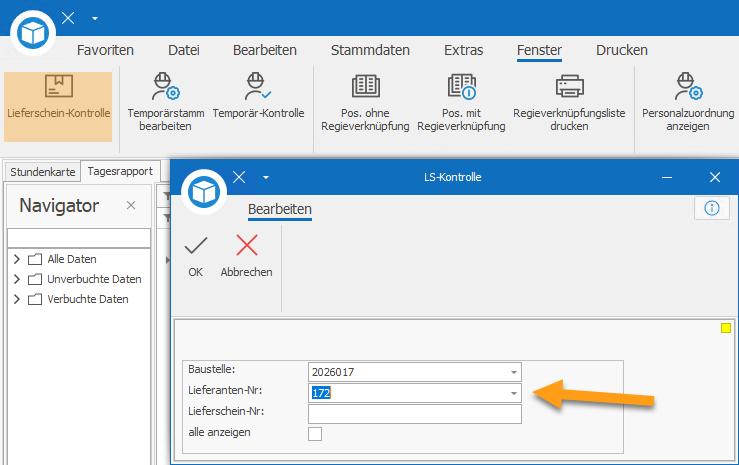This screenshot has height=465, width=739.
Task: Select 'Verbuchte Daten' tree label
Action: point(88,299)
